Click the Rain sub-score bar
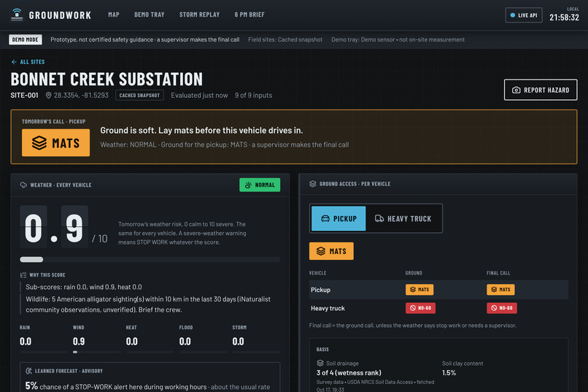The image size is (588, 392). pyautogui.click(x=44, y=352)
